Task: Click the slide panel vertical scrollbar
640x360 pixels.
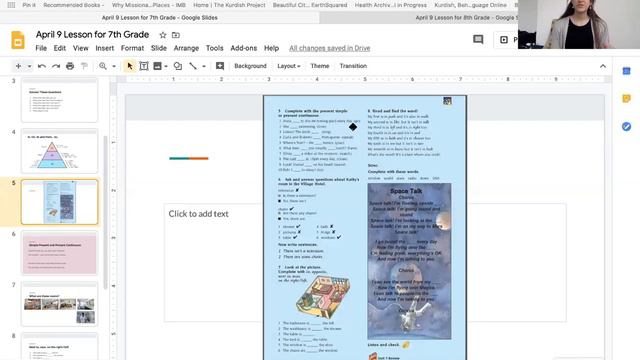Action: pos(106,212)
